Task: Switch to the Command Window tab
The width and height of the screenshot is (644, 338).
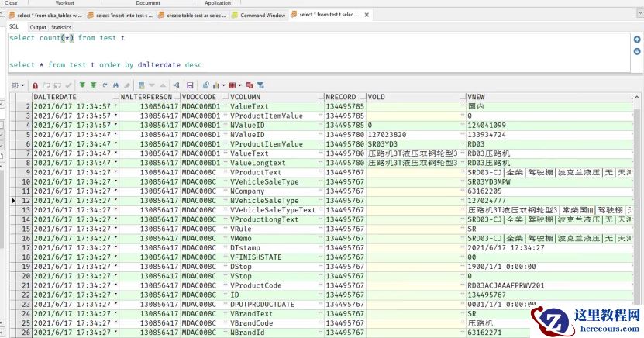Action: [x=259, y=16]
